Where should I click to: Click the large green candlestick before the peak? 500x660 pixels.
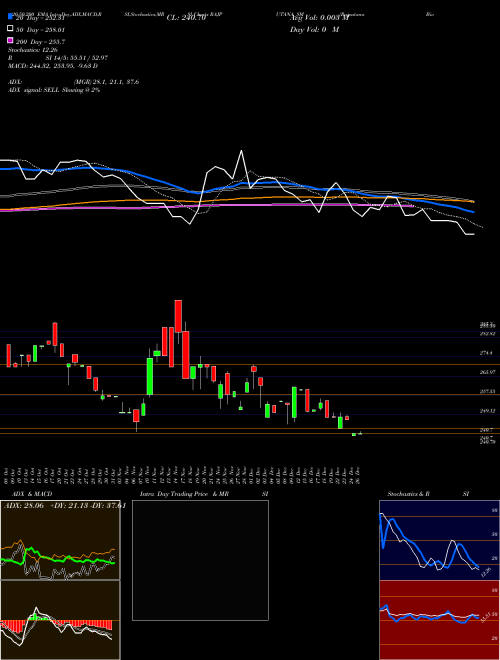[x=150, y=376]
